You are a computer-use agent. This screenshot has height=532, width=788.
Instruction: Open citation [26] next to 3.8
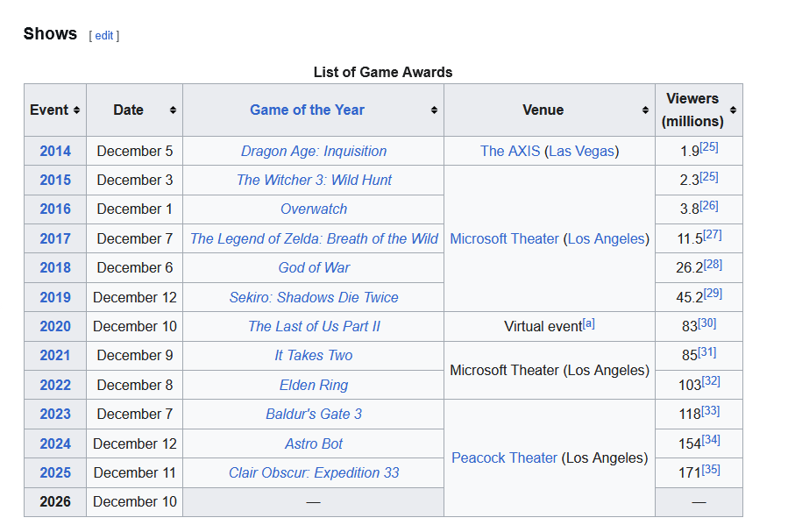[x=709, y=206]
